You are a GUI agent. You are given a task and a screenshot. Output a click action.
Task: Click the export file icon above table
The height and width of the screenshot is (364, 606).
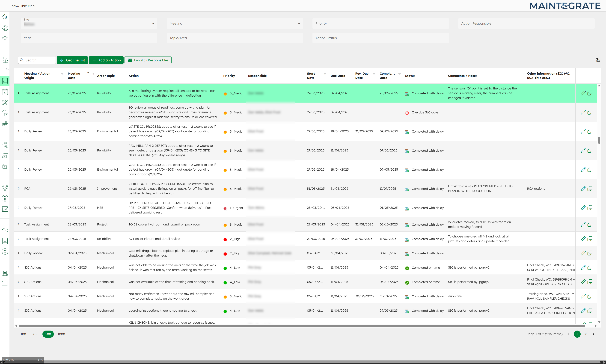598,60
